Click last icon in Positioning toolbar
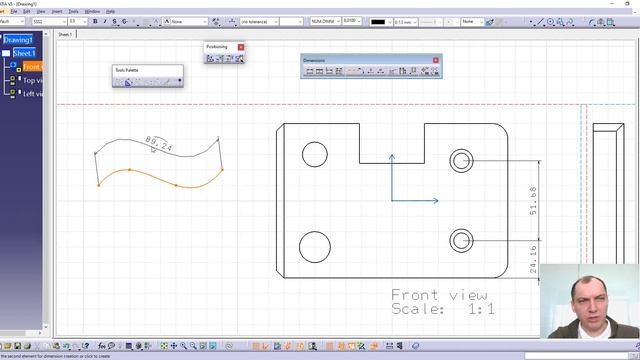This screenshot has width=640, height=360. click(239, 59)
